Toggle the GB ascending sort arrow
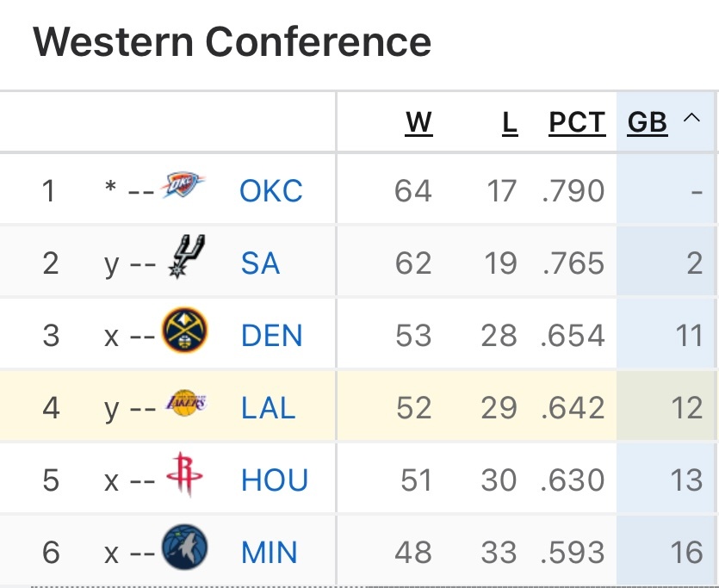Screen dimensions: 719x588 click(691, 120)
